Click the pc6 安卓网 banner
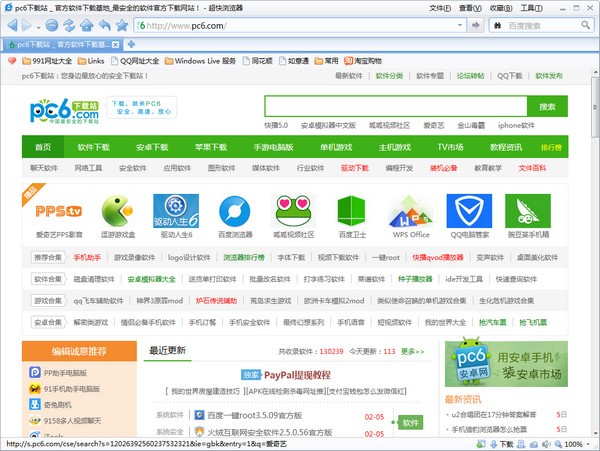 (x=506, y=364)
